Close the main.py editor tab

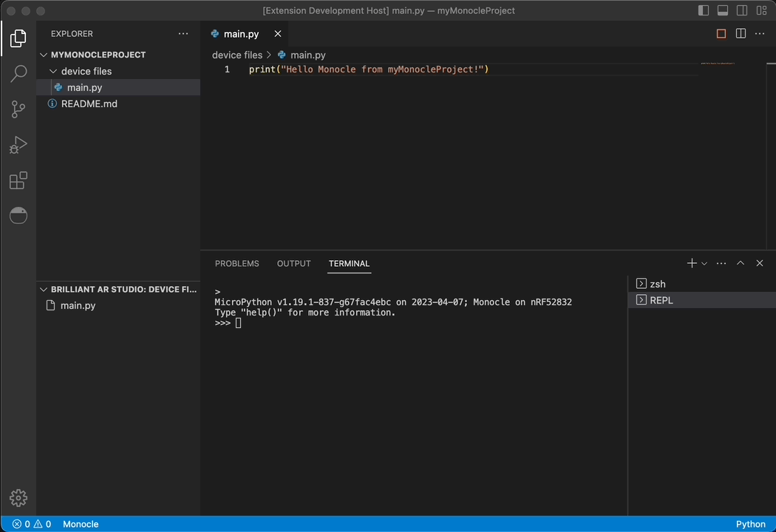pos(278,34)
